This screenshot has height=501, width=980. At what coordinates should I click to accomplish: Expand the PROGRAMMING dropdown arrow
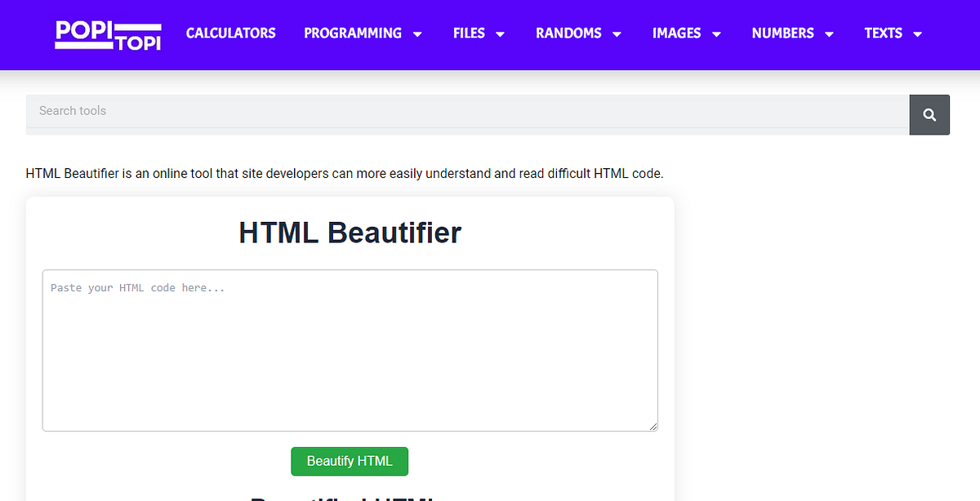[x=418, y=33]
